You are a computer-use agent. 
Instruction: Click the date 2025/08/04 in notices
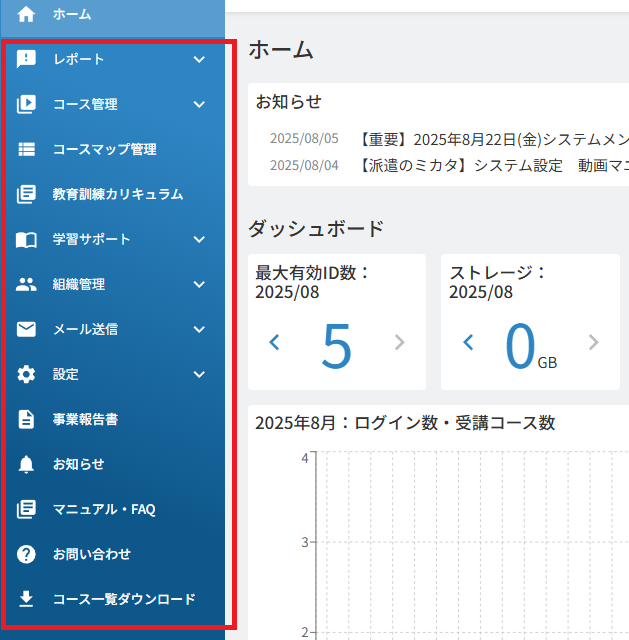304,165
